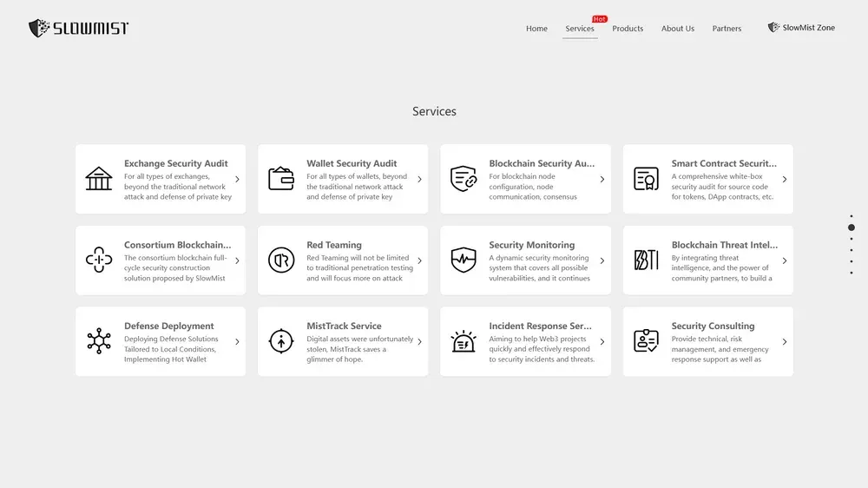Expand the Wallet Security Audit chevron
Screen dimensions: 868x488
(419, 179)
